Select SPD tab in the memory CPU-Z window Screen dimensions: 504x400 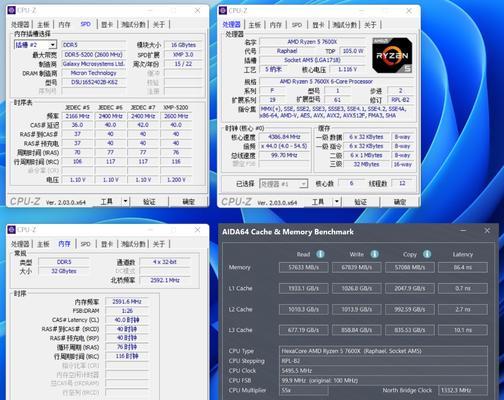click(x=86, y=244)
